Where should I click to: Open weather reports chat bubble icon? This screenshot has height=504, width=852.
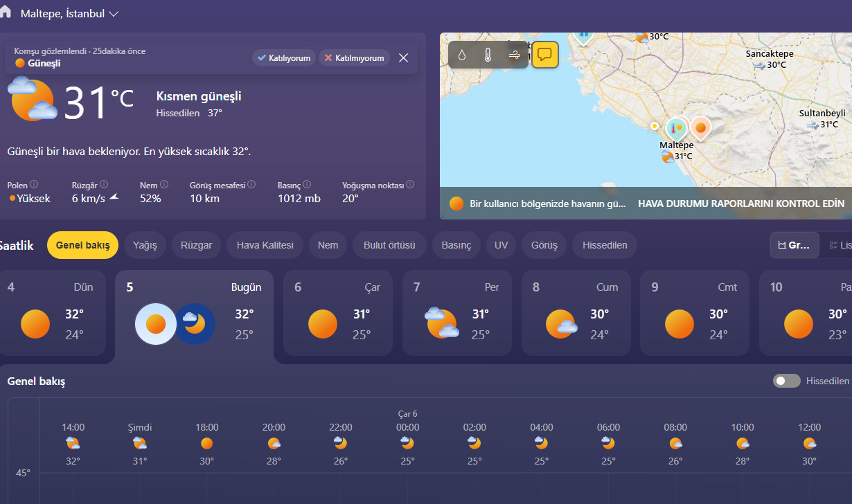click(544, 55)
